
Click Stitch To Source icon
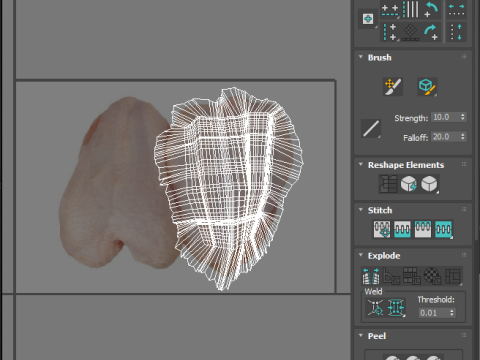(x=423, y=229)
